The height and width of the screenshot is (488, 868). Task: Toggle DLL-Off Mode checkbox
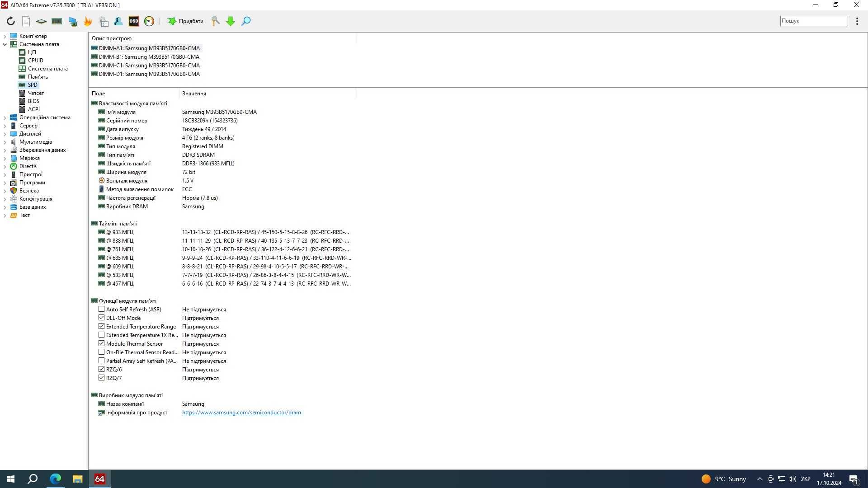(101, 318)
